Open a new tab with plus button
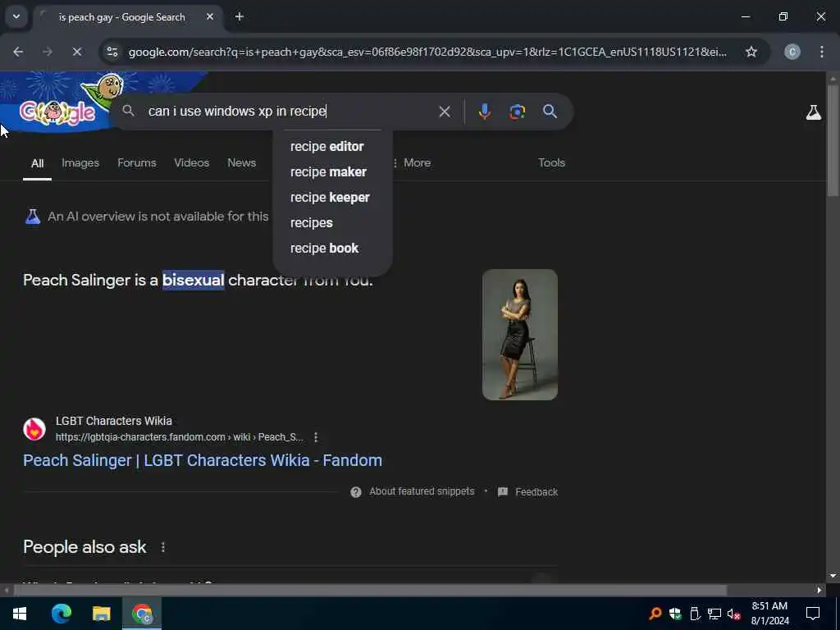The height and width of the screenshot is (630, 840). (x=240, y=16)
